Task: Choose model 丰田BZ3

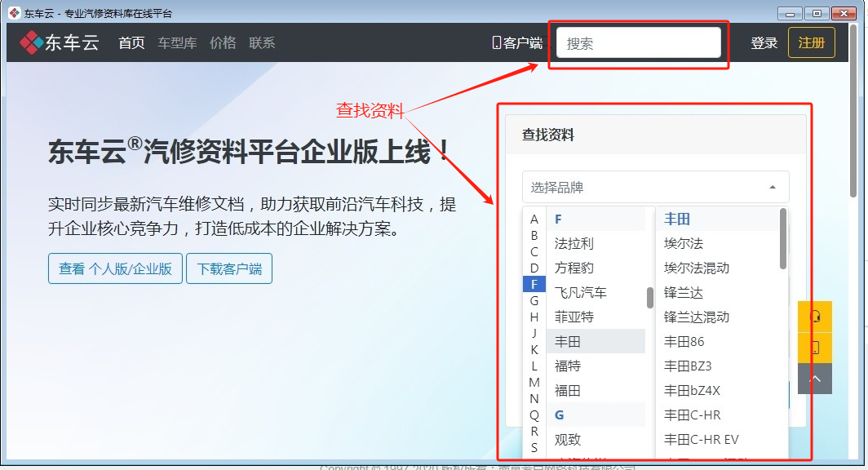Action: point(717,366)
